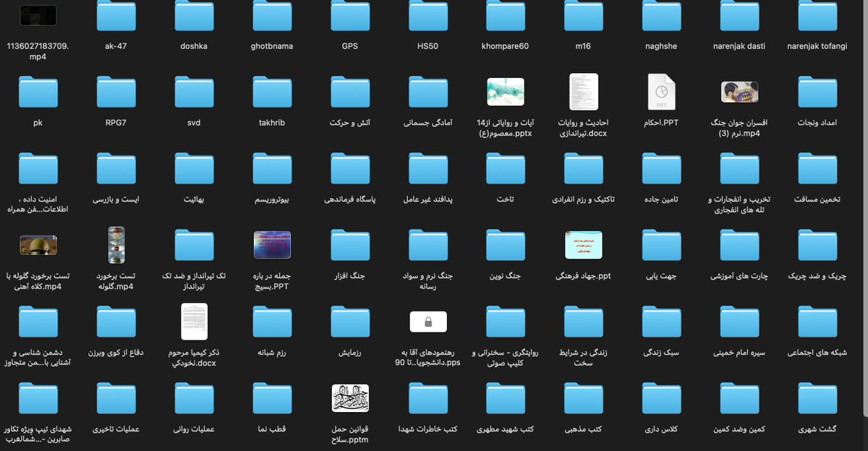Select the narenjak tofangi folder
868x451 pixels.
(x=818, y=15)
